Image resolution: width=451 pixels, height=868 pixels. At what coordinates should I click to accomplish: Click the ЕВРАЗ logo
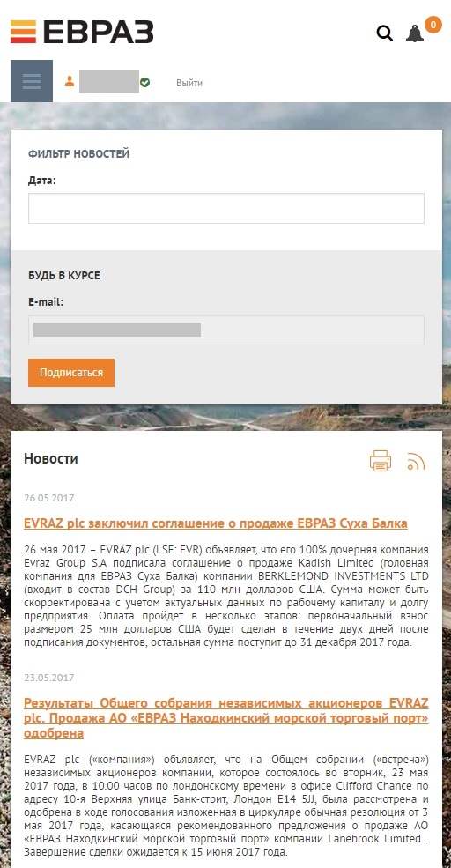point(82,32)
